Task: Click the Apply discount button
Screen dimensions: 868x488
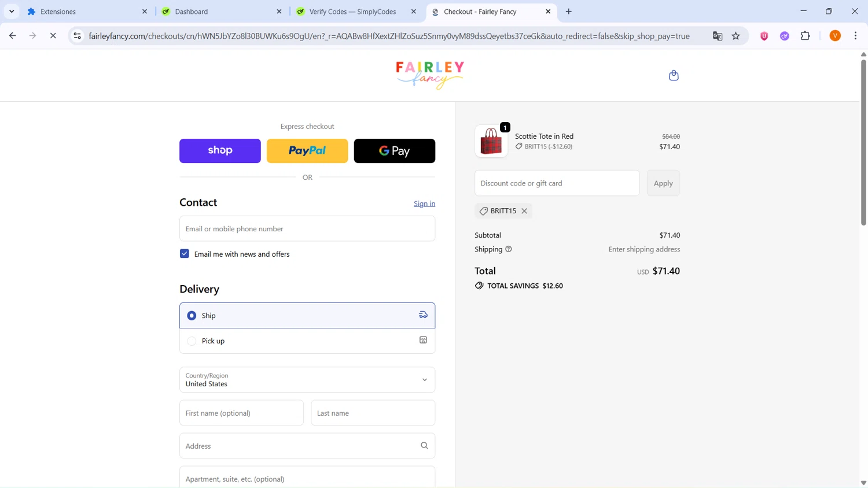Action: point(663,183)
